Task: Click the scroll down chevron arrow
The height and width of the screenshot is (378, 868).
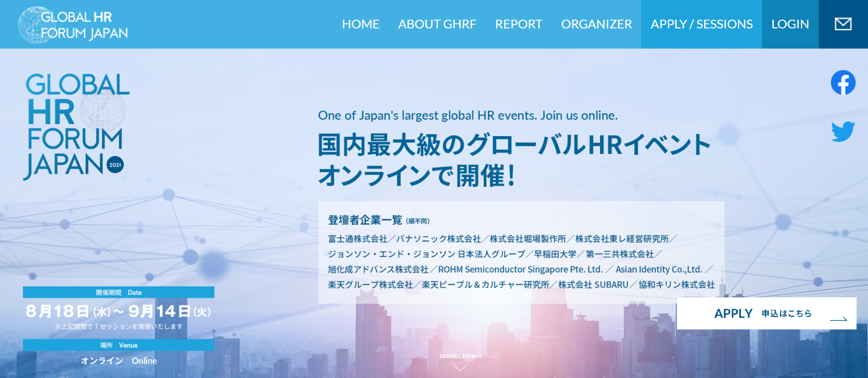Action: [x=460, y=367]
